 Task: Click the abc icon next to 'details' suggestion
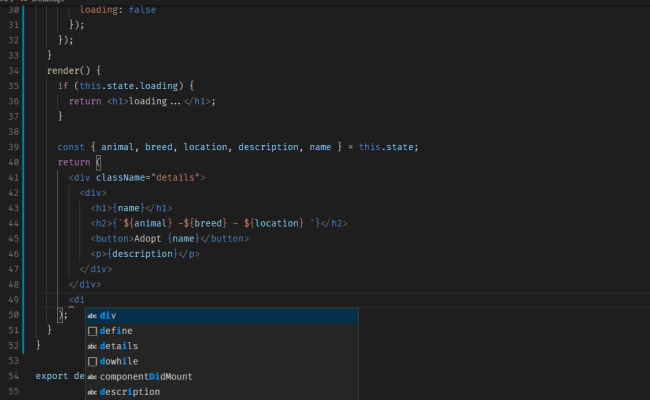(x=92, y=347)
